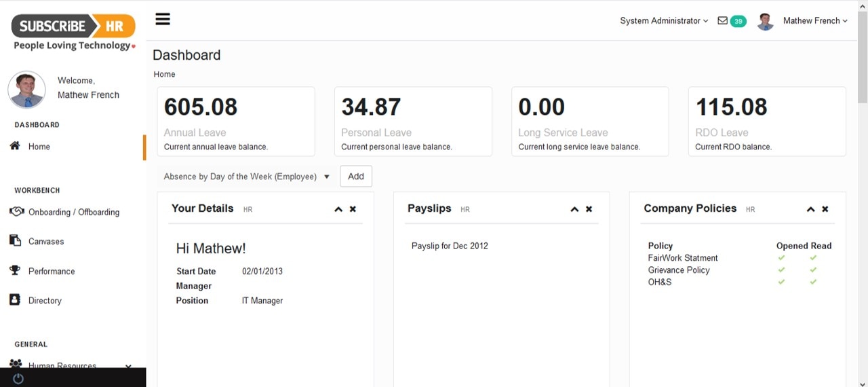Close the Payslips widget
The height and width of the screenshot is (387, 868).
(589, 209)
